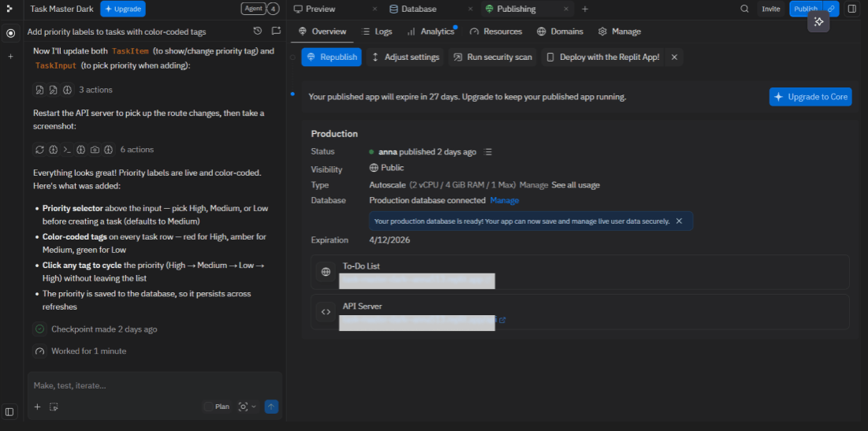Add a new thread with the sidebar plus

click(10, 57)
